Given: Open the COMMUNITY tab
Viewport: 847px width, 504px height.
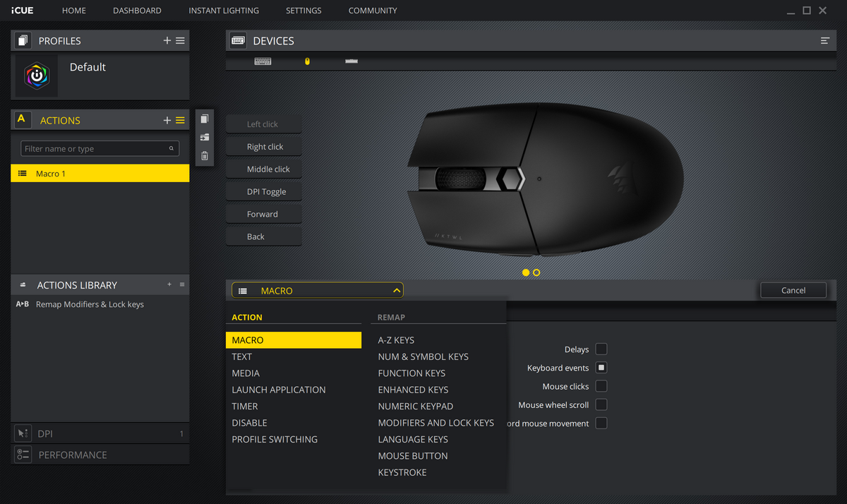Looking at the screenshot, I should [x=373, y=11].
